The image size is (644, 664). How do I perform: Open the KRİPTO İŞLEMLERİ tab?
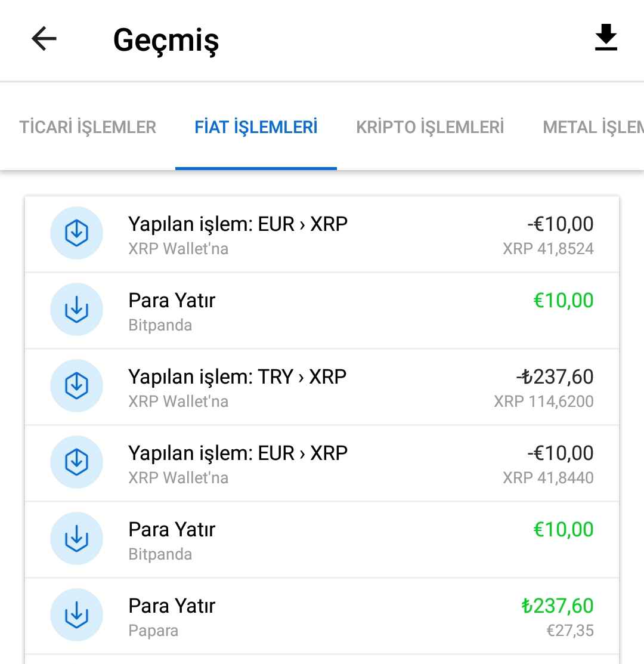430,127
